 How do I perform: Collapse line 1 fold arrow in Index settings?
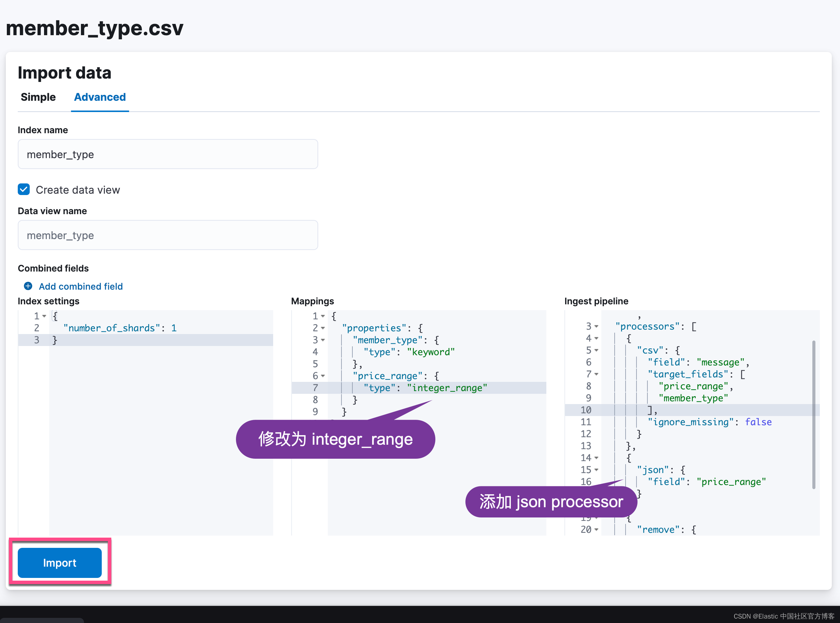pos(44,316)
